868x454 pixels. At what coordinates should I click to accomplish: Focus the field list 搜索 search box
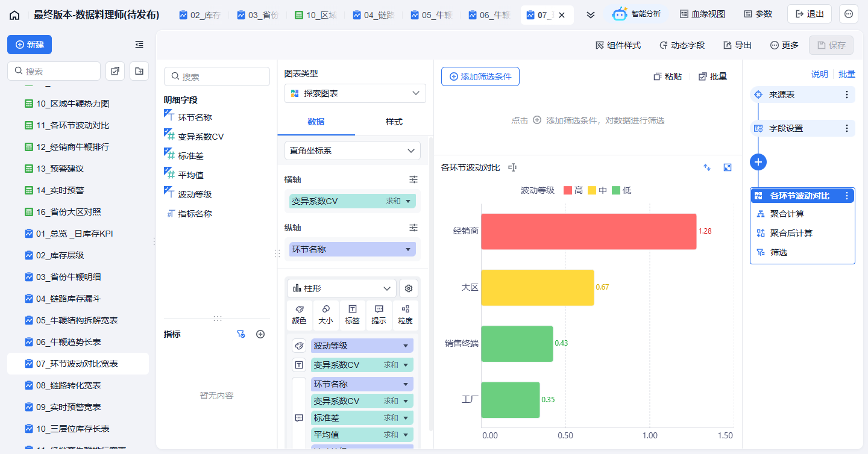[x=217, y=76]
